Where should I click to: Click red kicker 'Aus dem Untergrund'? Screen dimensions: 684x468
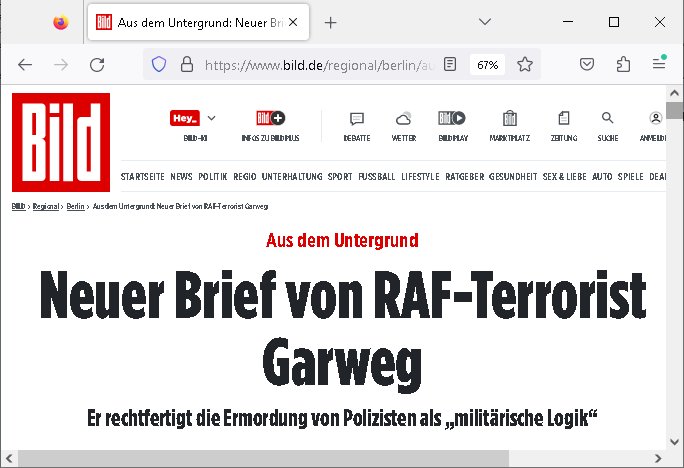(x=342, y=240)
